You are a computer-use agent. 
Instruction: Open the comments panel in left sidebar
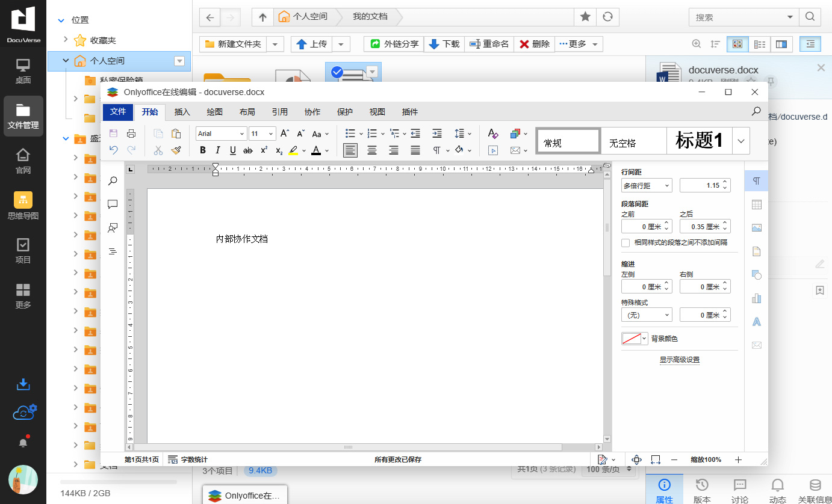113,204
